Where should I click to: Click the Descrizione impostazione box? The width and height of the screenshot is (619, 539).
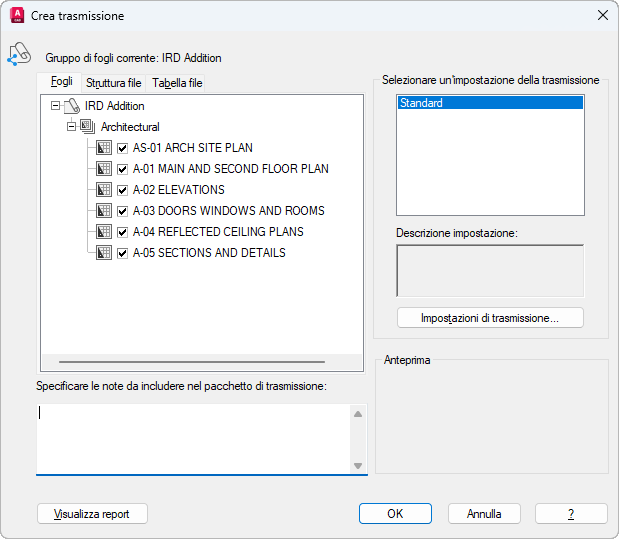point(490,271)
